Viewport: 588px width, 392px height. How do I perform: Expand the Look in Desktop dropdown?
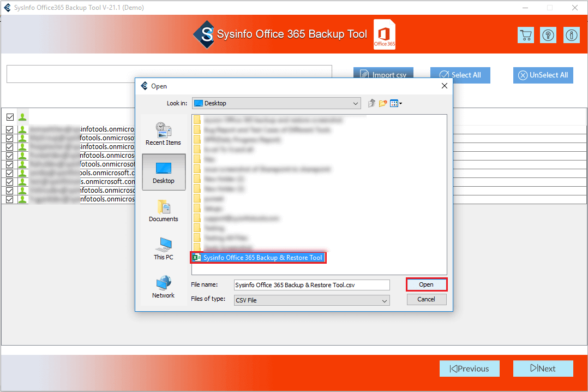pyautogui.click(x=356, y=103)
